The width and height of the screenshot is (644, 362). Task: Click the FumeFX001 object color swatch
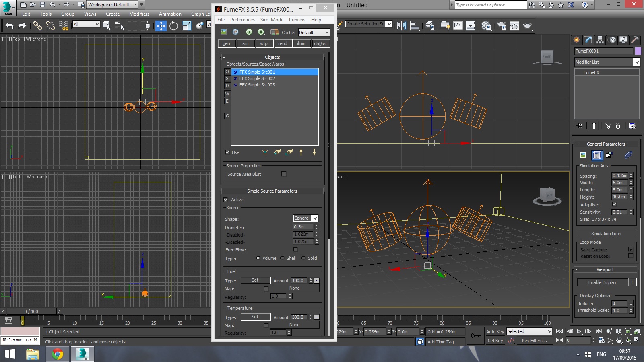(x=638, y=51)
